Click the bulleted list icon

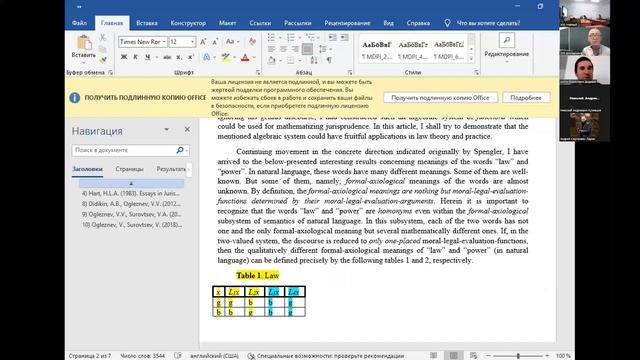pos(271,38)
